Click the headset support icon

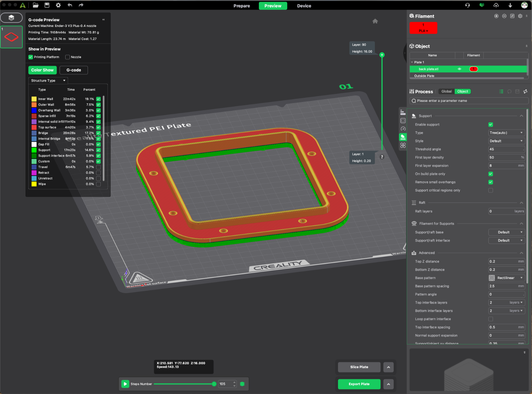[x=467, y=5]
